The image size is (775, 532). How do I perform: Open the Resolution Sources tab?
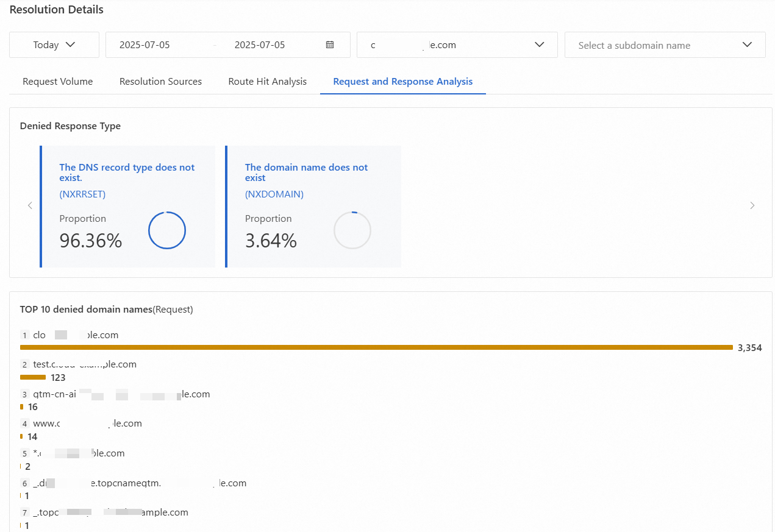(x=160, y=81)
